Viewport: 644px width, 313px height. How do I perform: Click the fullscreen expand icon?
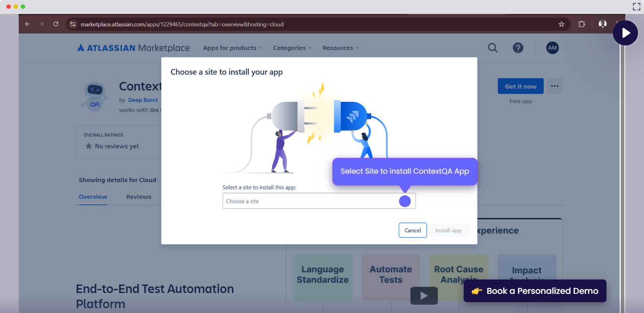(636, 6)
